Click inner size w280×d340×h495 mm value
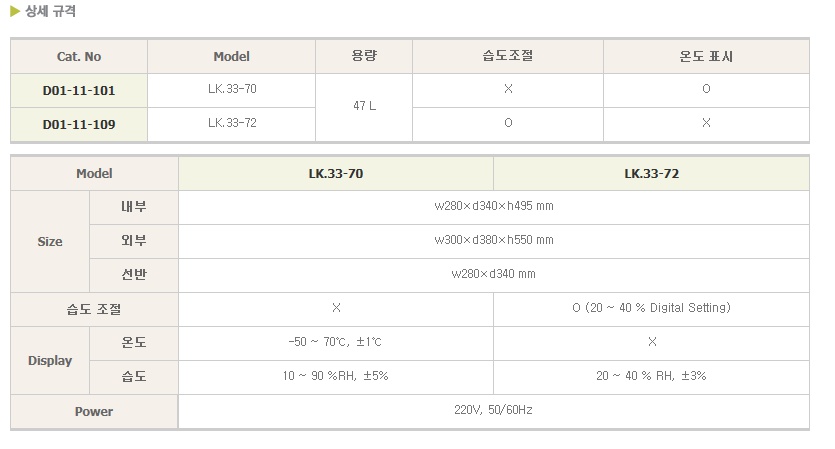Image resolution: width=835 pixels, height=449 pixels. [x=494, y=206]
